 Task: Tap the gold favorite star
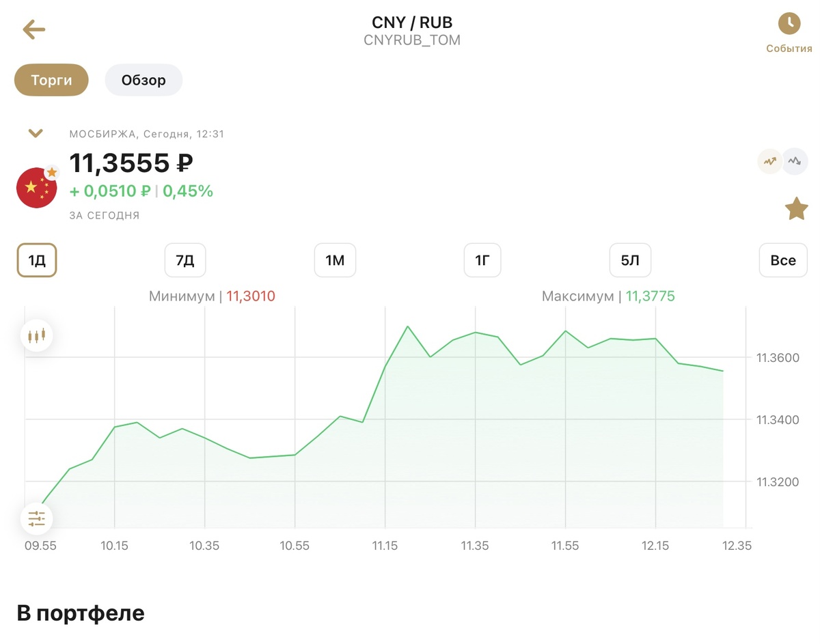(796, 209)
